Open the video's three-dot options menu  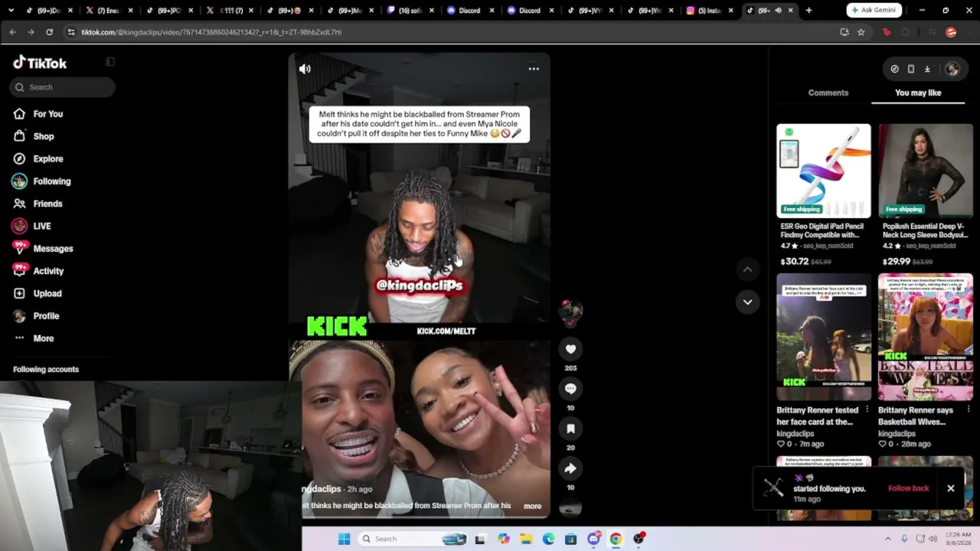pos(534,69)
